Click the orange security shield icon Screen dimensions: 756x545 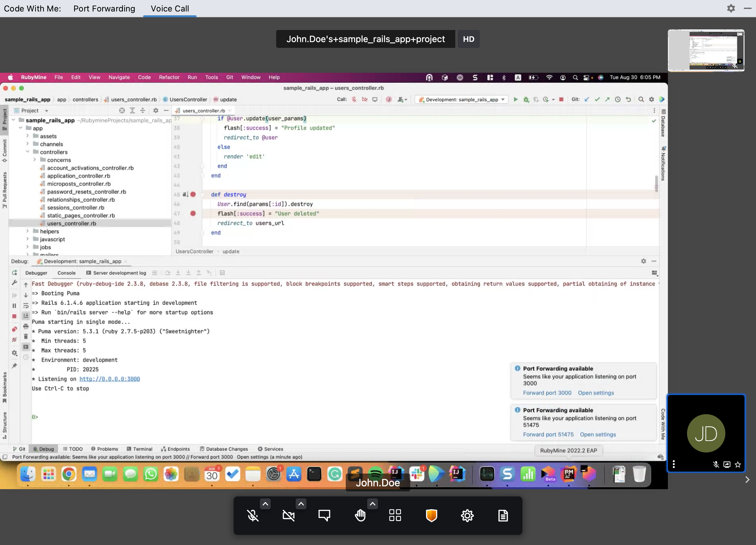(x=431, y=515)
